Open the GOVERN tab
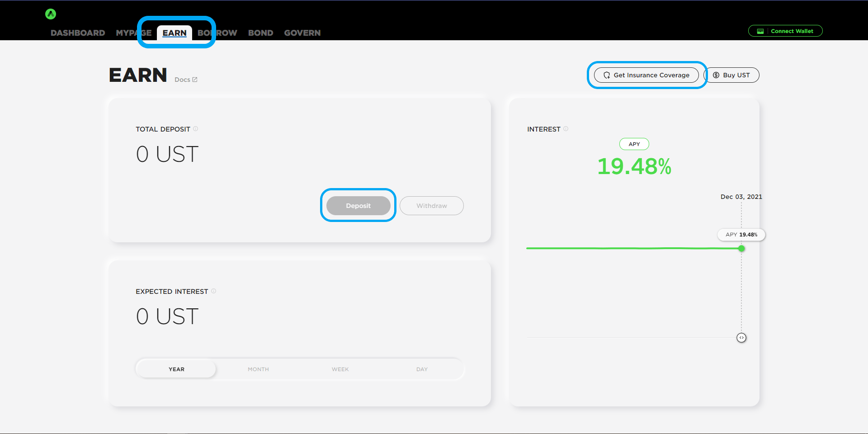Screen dimensions: 868x434 [x=302, y=33]
